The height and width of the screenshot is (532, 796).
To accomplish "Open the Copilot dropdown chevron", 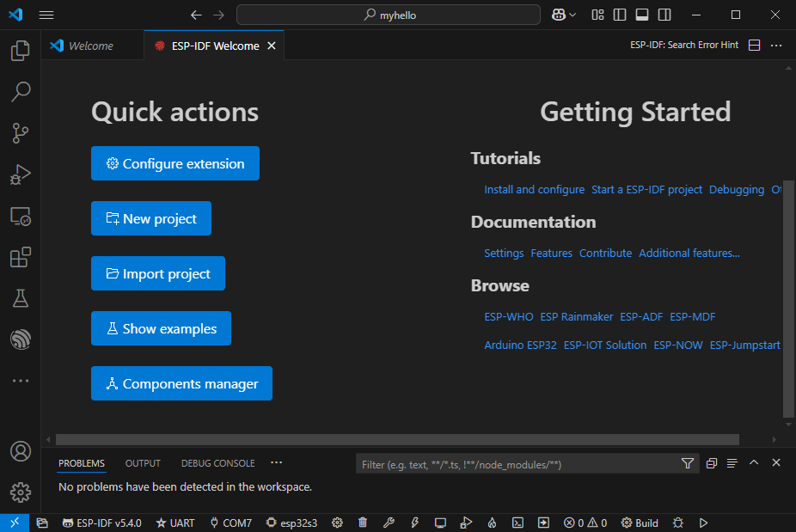I will (x=573, y=15).
